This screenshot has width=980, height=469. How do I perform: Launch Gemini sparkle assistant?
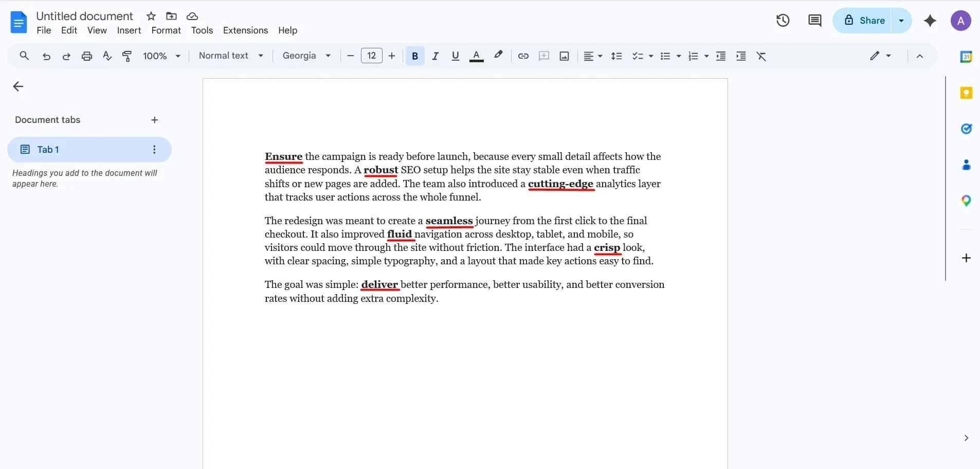pos(930,21)
